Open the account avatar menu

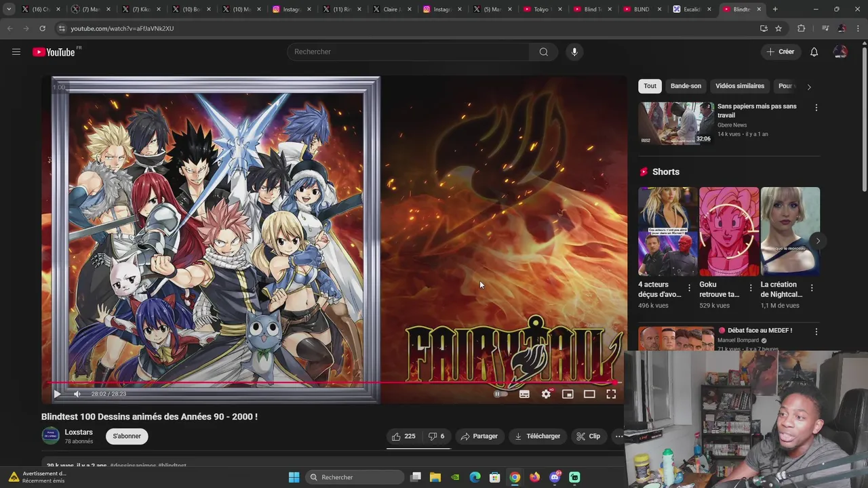[840, 52]
